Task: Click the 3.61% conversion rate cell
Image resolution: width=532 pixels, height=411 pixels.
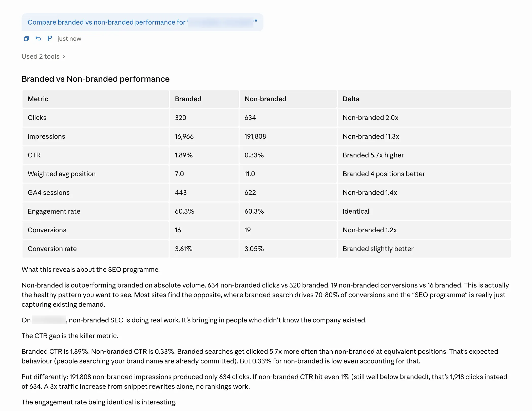Action: pos(183,249)
